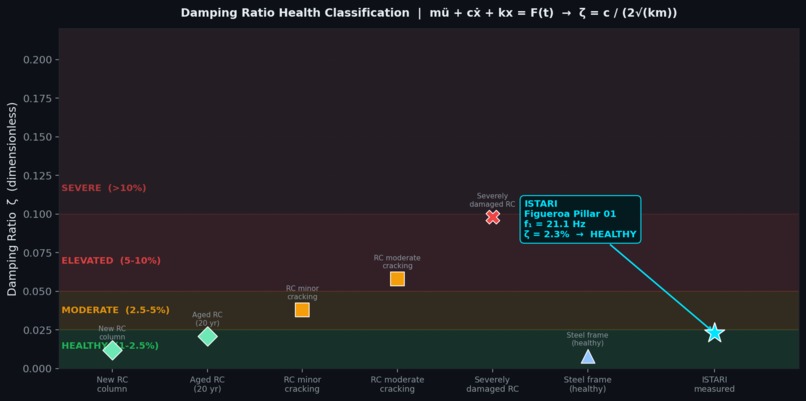Click the Steel frame healthy triangle marker
Screen dimensions: 806x401
point(588,357)
